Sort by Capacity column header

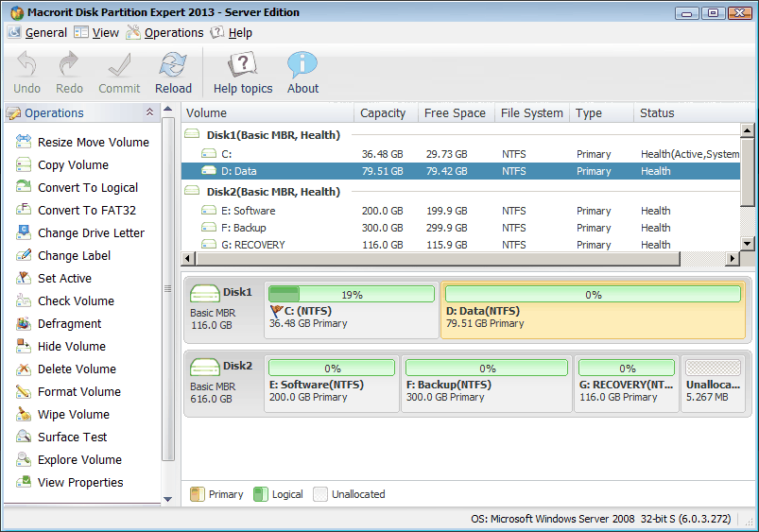tap(386, 112)
